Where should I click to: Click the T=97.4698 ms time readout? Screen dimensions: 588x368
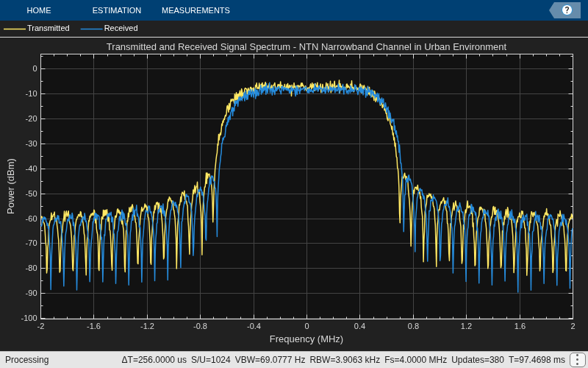537,360
